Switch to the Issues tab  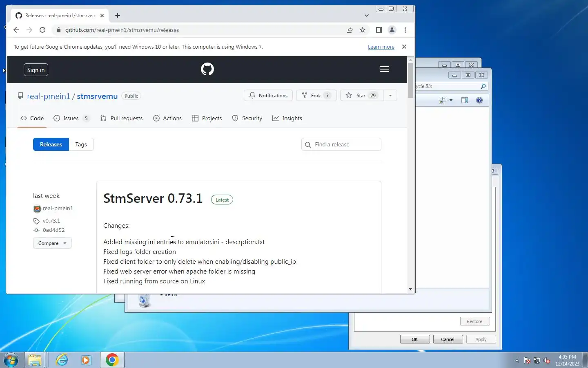[71, 118]
